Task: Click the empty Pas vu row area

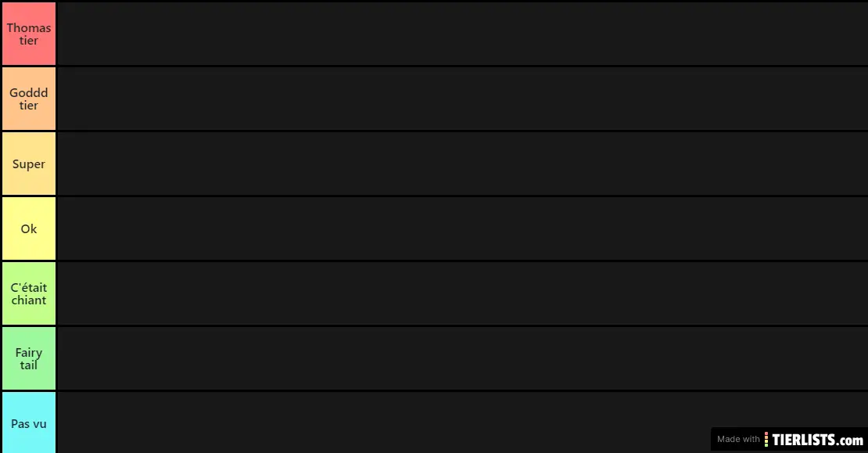Action: 382,422
